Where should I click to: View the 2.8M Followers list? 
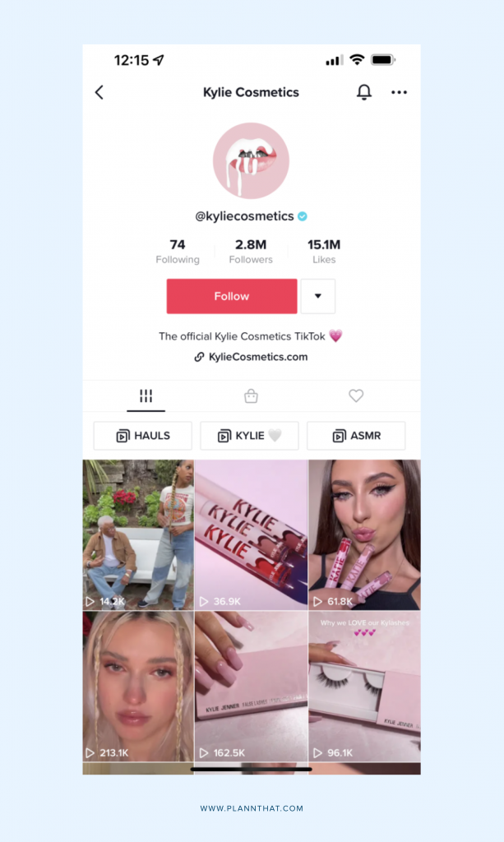[x=251, y=252]
